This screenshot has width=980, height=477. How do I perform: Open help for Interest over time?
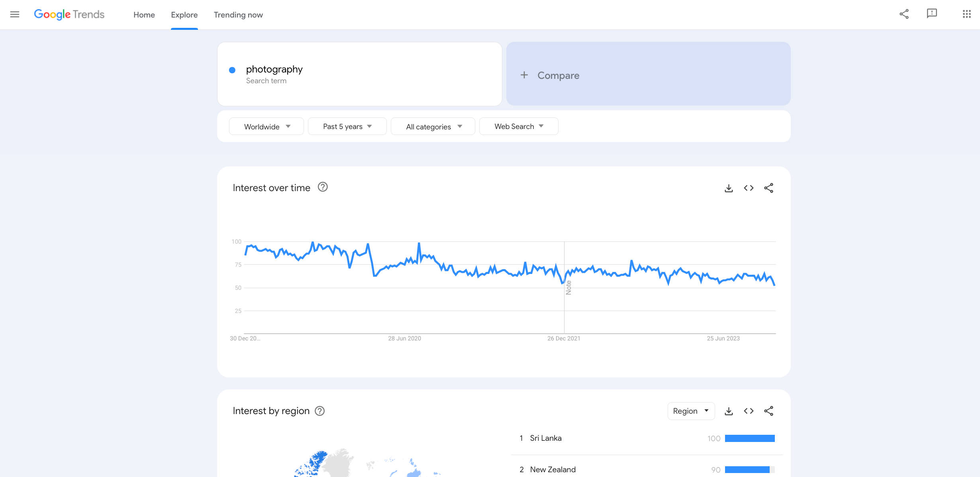click(x=323, y=187)
